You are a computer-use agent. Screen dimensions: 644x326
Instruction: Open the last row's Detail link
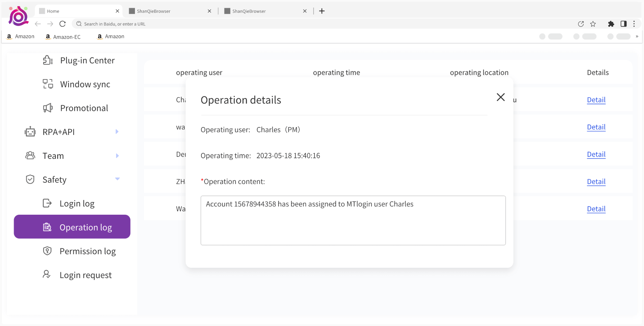pos(596,209)
